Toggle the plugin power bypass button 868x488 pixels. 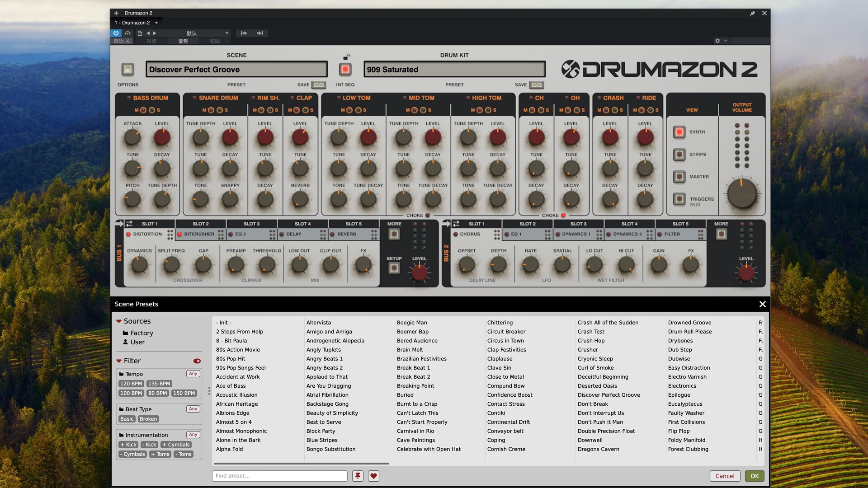116,33
